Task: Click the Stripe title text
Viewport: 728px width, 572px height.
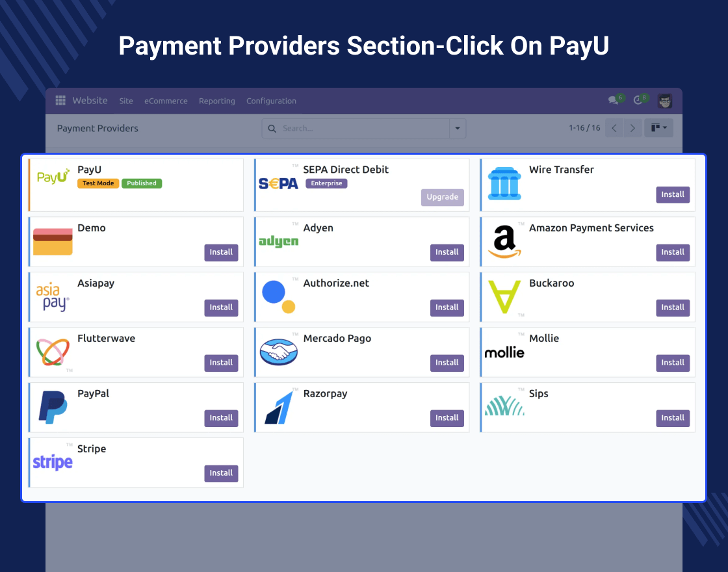Action: coord(92,449)
